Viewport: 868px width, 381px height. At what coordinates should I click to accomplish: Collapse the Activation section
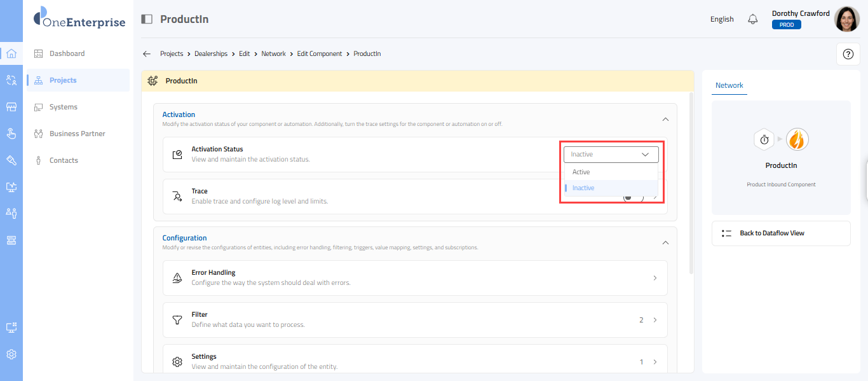click(x=665, y=119)
